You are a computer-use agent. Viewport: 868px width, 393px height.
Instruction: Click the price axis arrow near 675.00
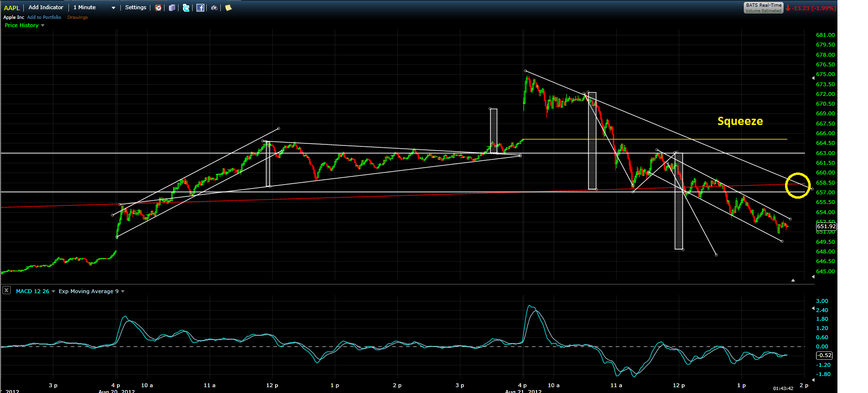813,78
